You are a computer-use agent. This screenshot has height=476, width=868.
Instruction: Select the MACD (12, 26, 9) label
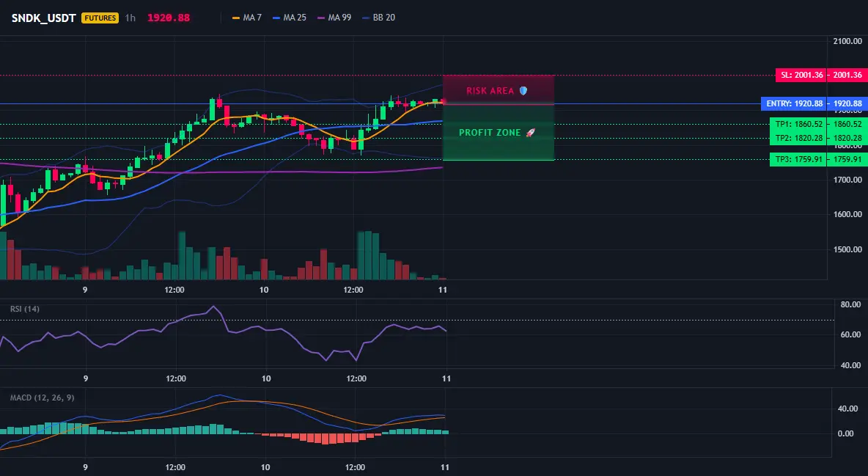[x=42, y=398]
